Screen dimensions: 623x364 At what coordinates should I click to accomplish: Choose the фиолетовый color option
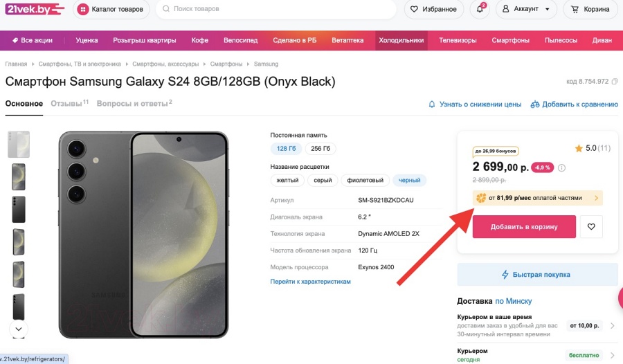tap(365, 181)
